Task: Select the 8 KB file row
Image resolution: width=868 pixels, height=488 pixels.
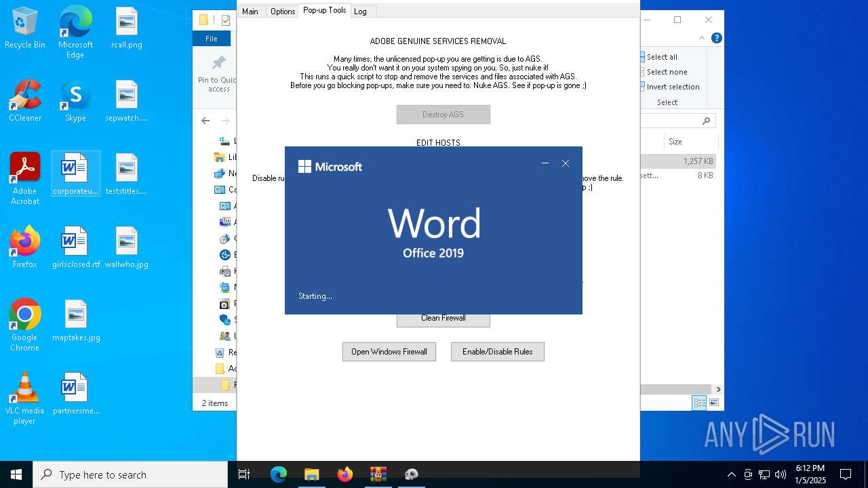Action: coord(678,176)
